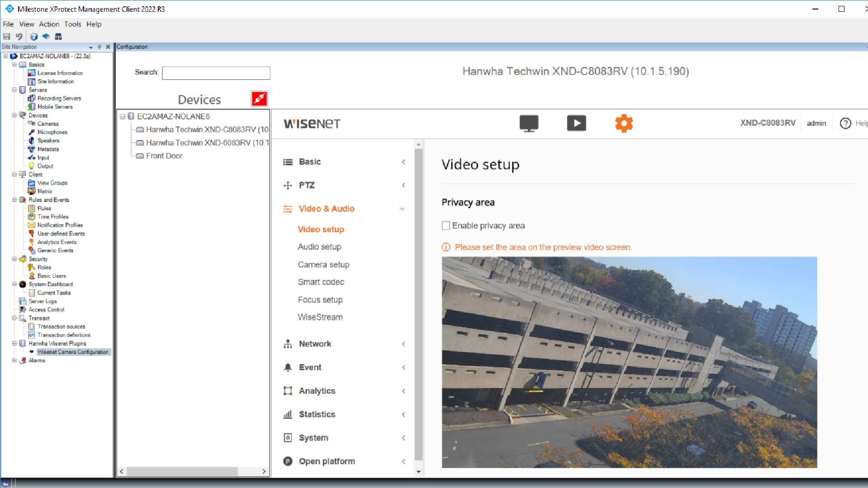Image resolution: width=868 pixels, height=488 pixels.
Task: Click the License Information icon
Action: point(32,73)
